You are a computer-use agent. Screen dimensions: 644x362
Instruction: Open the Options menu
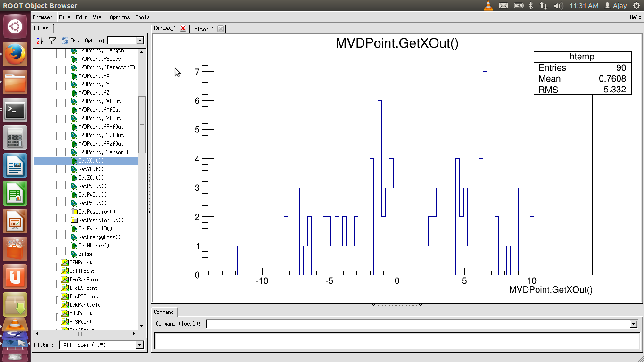point(120,17)
